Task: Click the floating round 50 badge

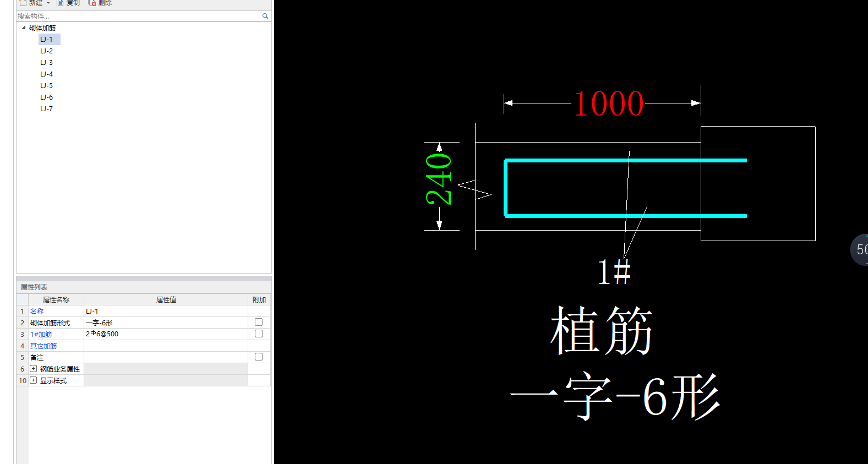Action: coord(860,250)
